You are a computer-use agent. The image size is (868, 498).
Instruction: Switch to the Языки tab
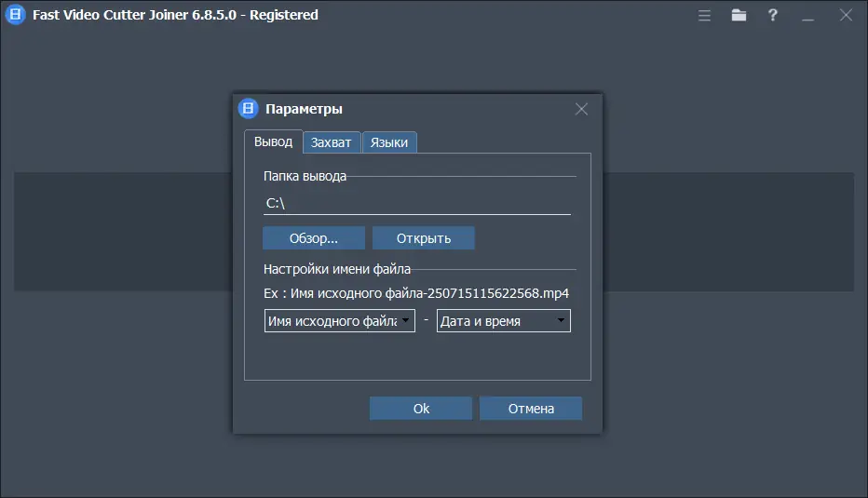tap(389, 142)
